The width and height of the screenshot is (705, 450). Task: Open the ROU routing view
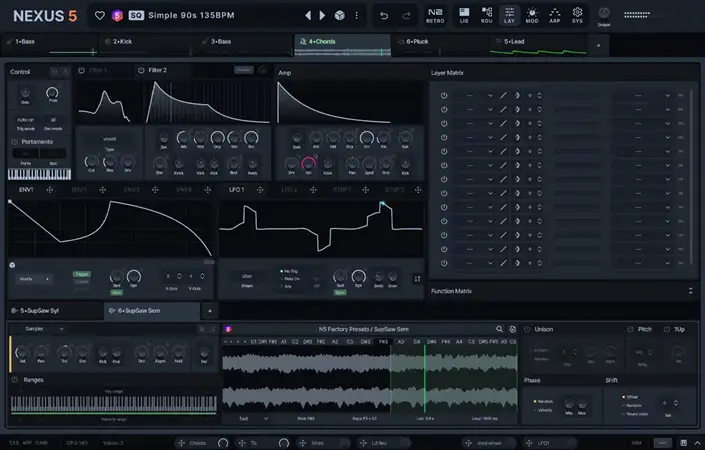click(x=486, y=15)
